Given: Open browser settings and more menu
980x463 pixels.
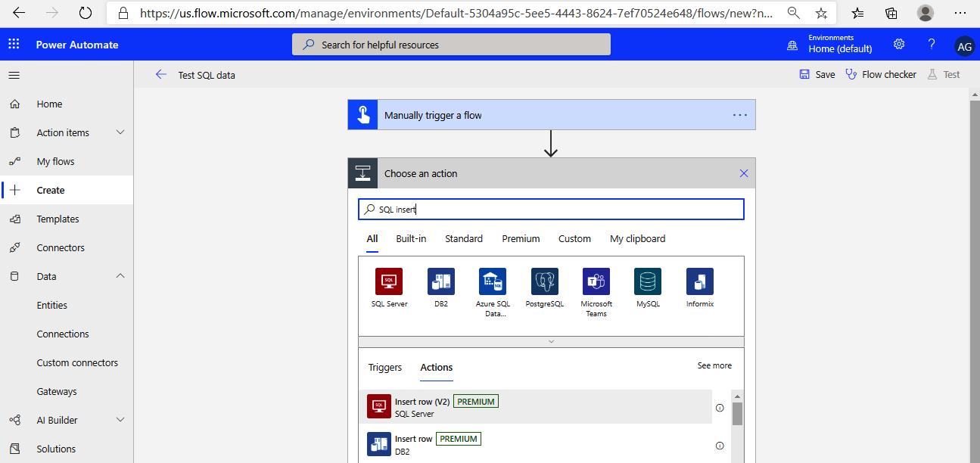Looking at the screenshot, I should (959, 13).
